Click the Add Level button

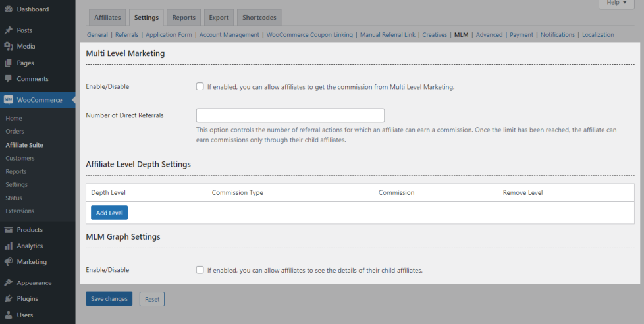[x=109, y=213]
